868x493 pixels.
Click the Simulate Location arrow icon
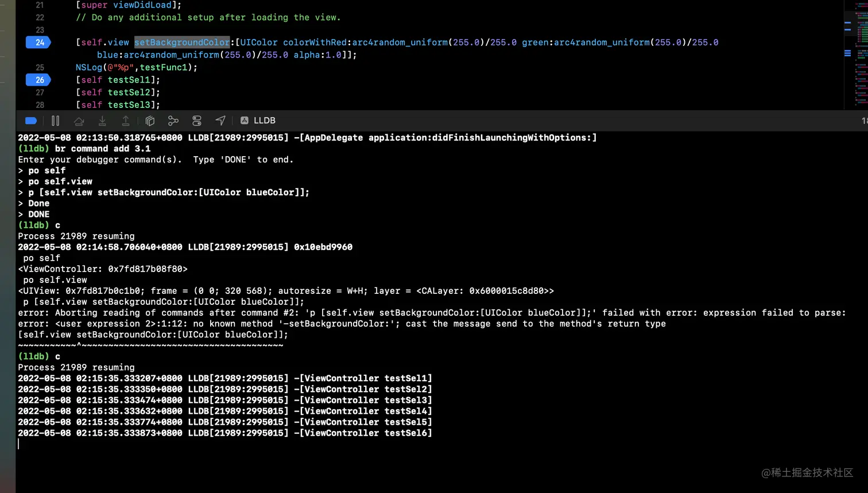coord(220,121)
